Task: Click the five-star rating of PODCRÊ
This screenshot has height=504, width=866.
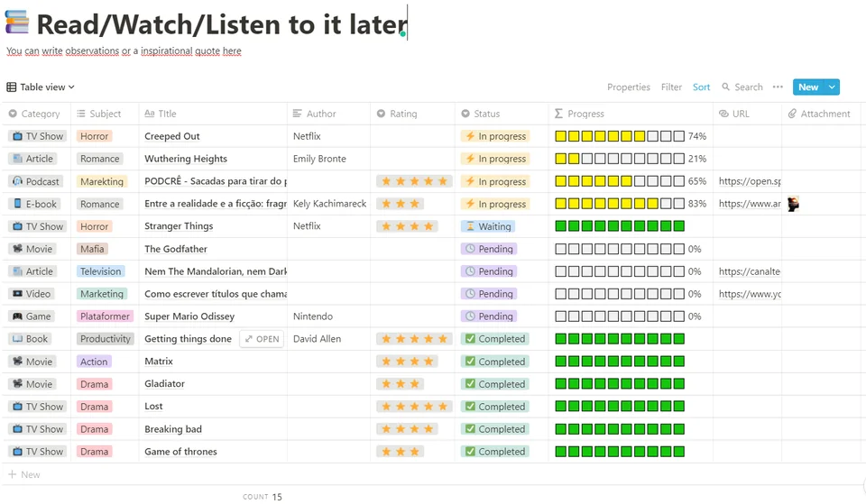Action: coord(414,181)
